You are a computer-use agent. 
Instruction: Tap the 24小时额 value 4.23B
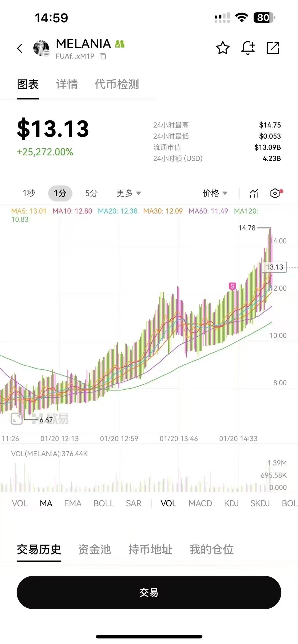tap(272, 158)
